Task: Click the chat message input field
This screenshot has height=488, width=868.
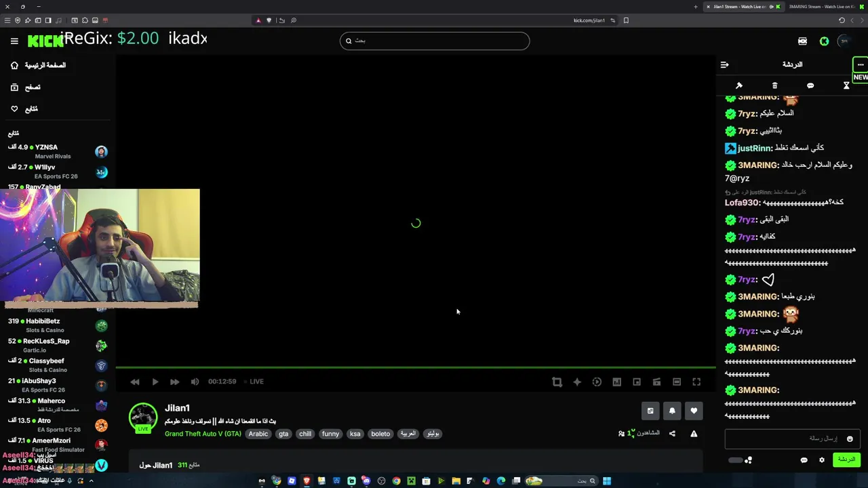Action: 792,439
